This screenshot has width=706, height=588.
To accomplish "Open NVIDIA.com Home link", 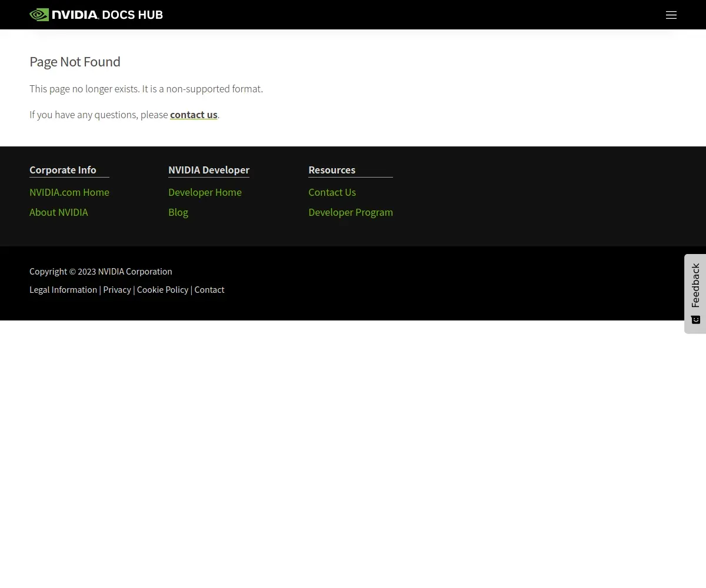I will coord(69,192).
